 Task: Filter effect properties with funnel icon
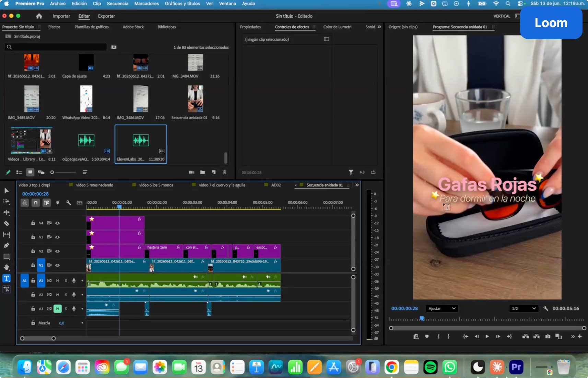point(351,172)
